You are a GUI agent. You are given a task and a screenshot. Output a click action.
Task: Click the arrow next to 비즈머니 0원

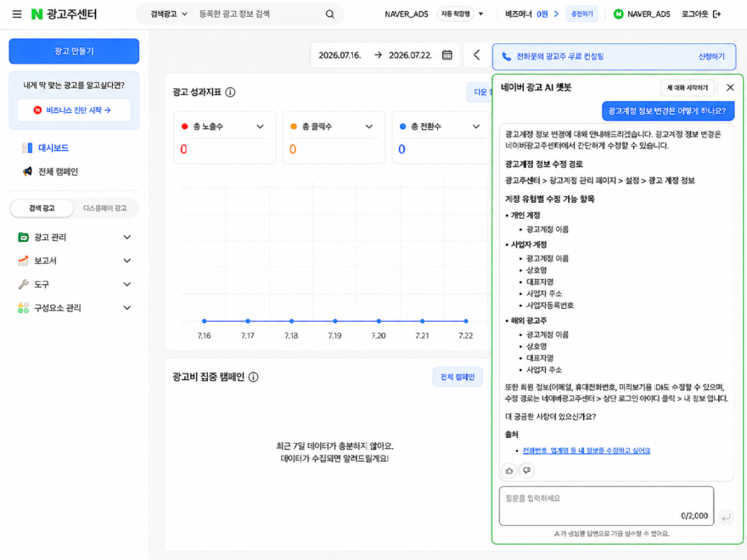[x=556, y=14]
